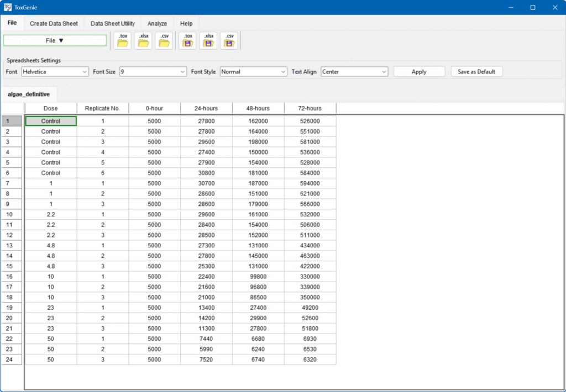Save data sheet as .xlsx file
The width and height of the screenshot is (566, 392).
[x=208, y=41]
